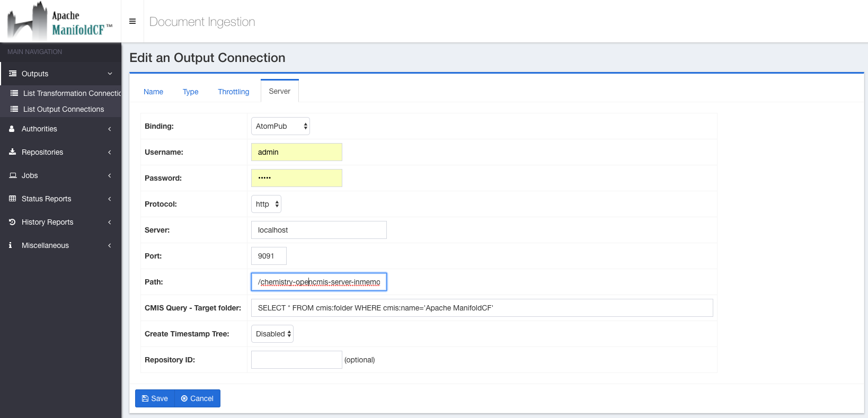Cancel editing the output connection
The width and height of the screenshot is (868, 418).
coord(197,398)
